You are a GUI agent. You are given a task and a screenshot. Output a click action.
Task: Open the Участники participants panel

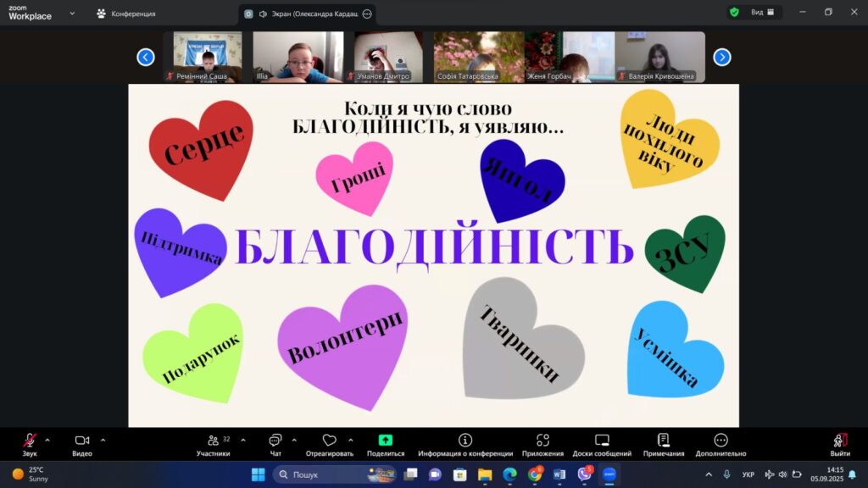pyautogui.click(x=213, y=441)
